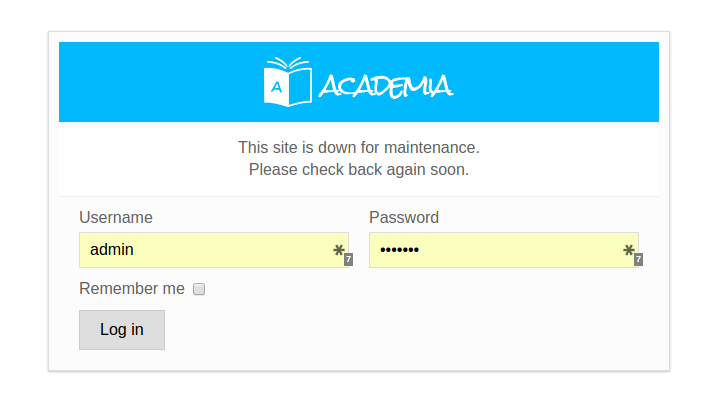This screenshot has height=420, width=716.
Task: Click the Username field label
Action: [116, 218]
